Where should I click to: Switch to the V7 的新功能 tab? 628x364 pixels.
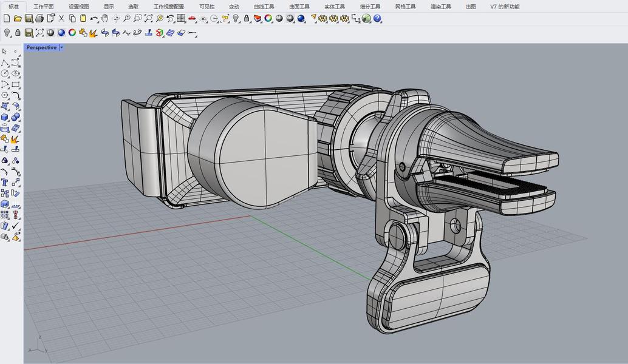tap(505, 7)
